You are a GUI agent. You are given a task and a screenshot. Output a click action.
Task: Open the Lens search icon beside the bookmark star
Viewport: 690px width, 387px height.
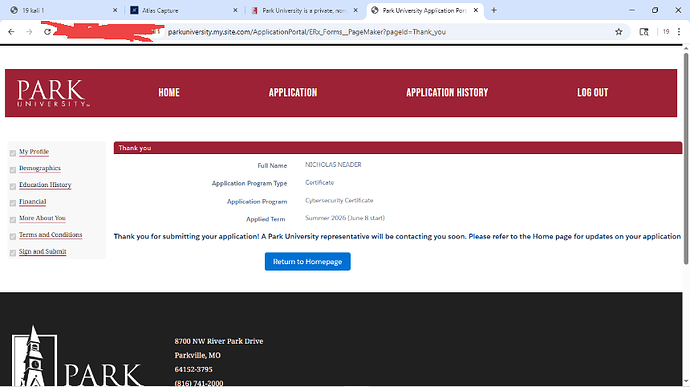coord(644,32)
